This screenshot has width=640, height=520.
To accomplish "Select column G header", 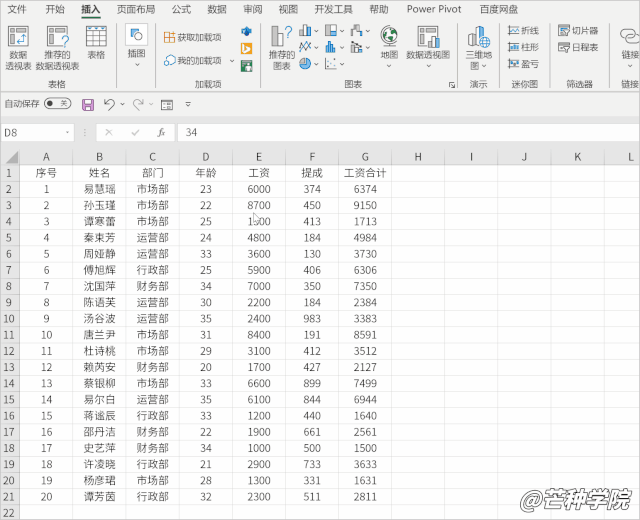I will (x=365, y=157).
